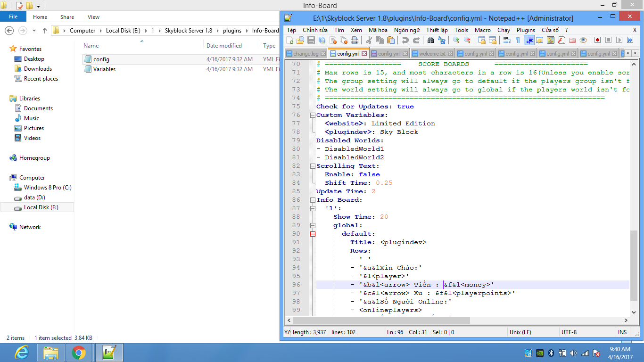Click the Save file toolbar icon
Screen dimensions: 644x362
tap(311, 41)
